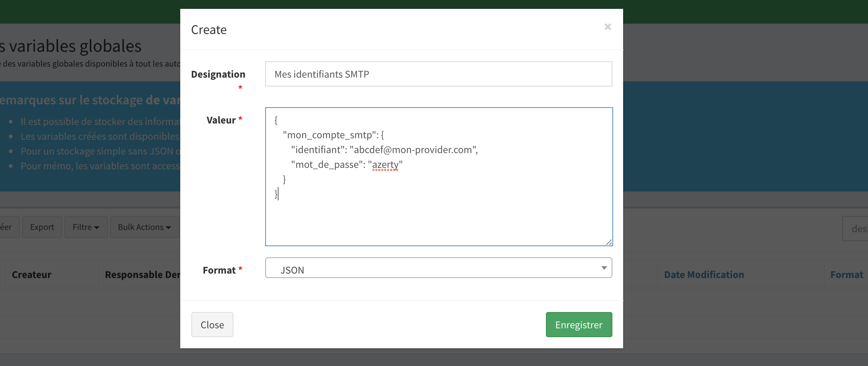Grab the textarea resize handle corner
Image resolution: width=868 pixels, height=366 pixels.
coord(609,242)
